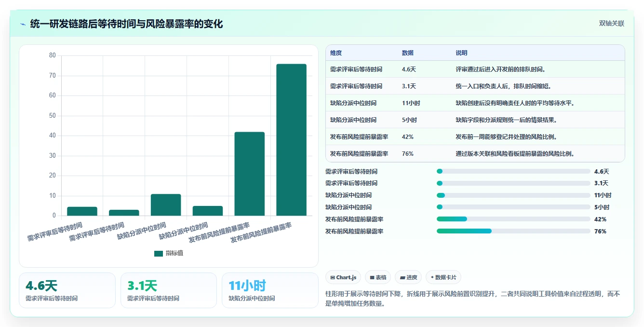Click the 11小时 table cell

click(411, 103)
